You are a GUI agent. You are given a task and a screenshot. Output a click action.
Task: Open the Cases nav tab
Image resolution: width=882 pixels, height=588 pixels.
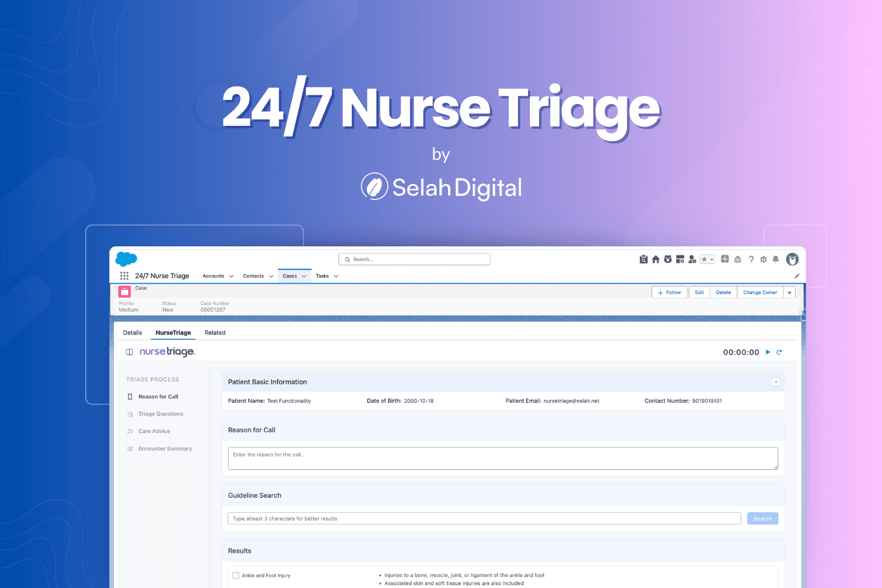pyautogui.click(x=290, y=276)
